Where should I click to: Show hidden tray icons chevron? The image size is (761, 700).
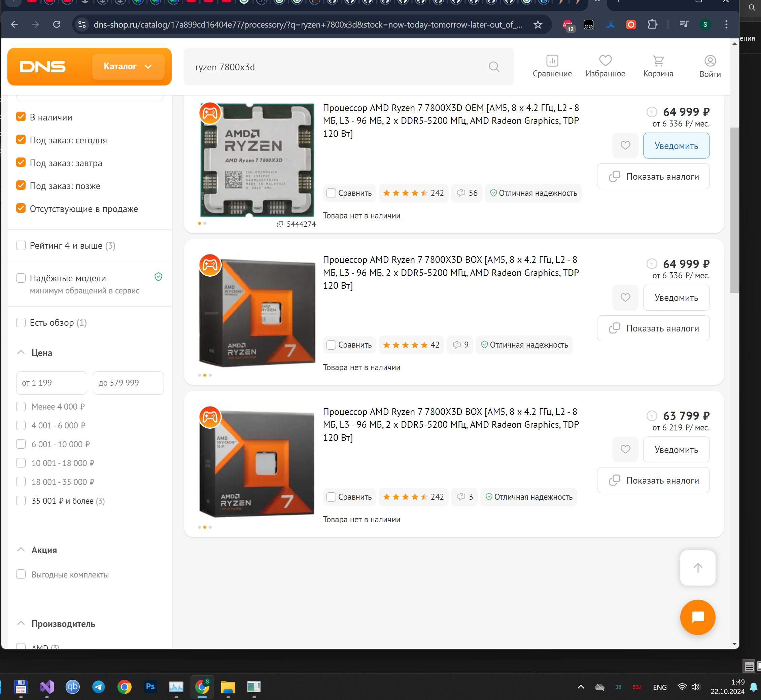coord(580,687)
